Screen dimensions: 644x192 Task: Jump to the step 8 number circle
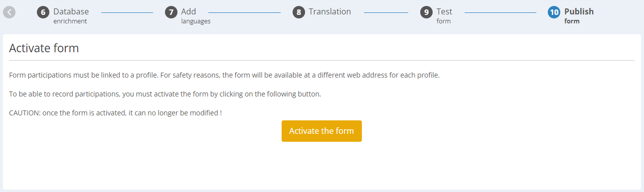click(x=299, y=12)
